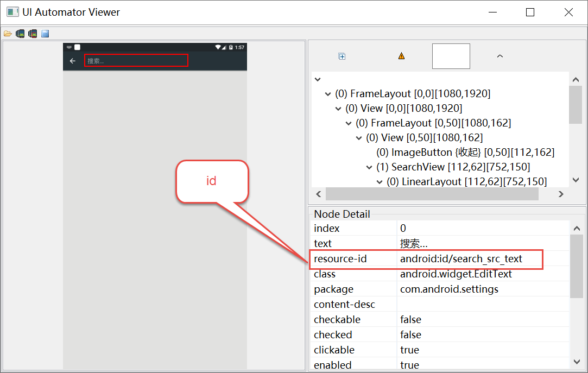Click Node Detail scrollbar down arrow
The width and height of the screenshot is (588, 373).
[576, 361]
